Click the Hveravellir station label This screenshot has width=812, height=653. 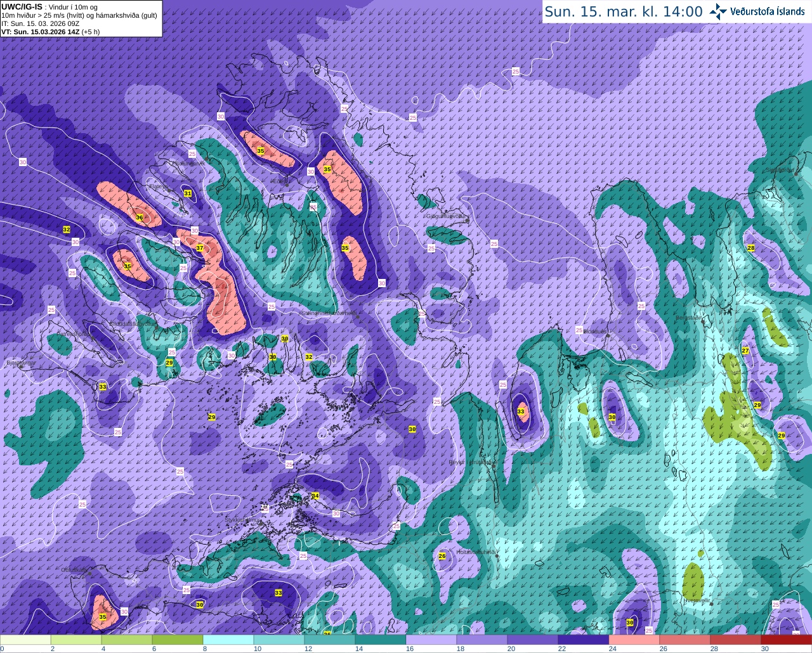[x=696, y=600]
